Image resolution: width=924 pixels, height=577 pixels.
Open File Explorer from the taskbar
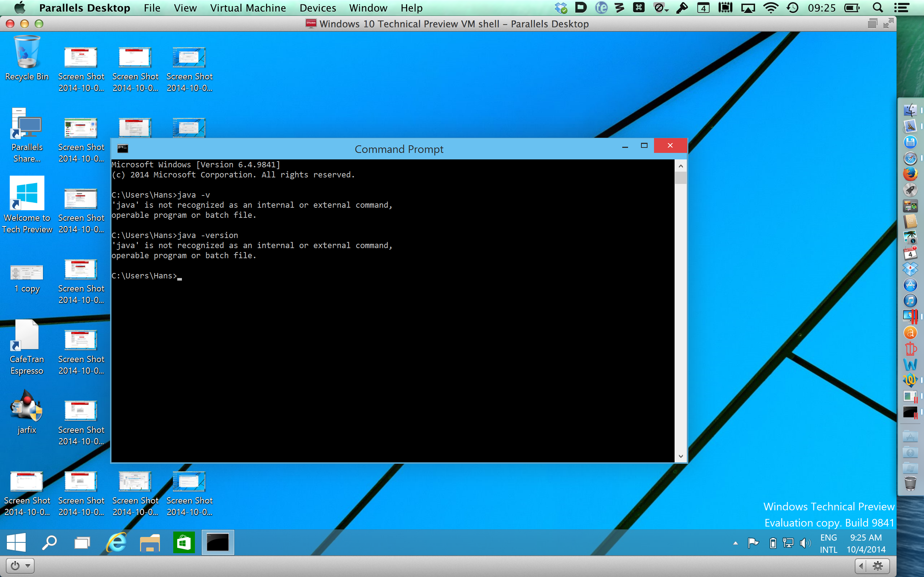[x=150, y=542]
